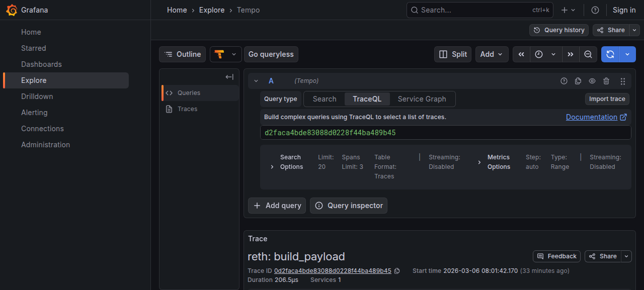Click the Grafana logo icon
This screenshot has width=644, height=290.
pos(12,10)
